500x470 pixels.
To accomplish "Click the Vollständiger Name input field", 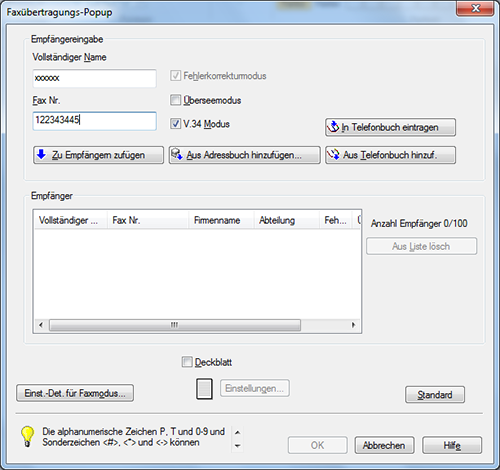I will 95,78.
